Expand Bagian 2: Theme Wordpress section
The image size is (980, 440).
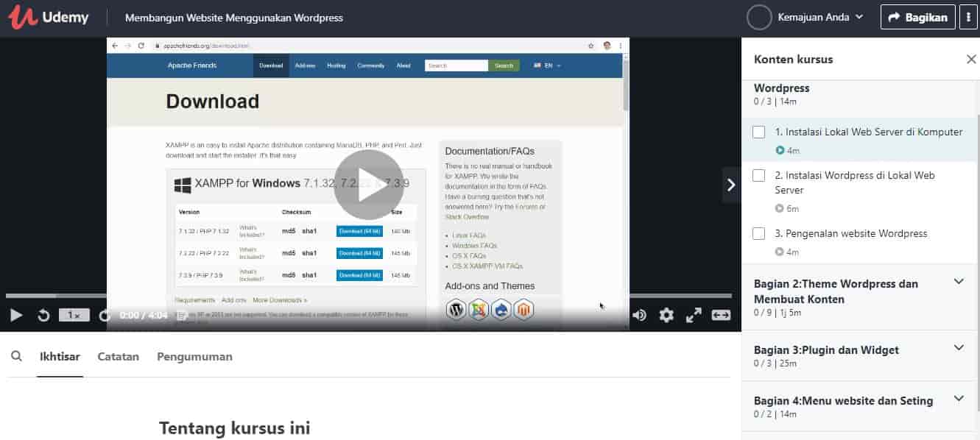pyautogui.click(x=959, y=282)
